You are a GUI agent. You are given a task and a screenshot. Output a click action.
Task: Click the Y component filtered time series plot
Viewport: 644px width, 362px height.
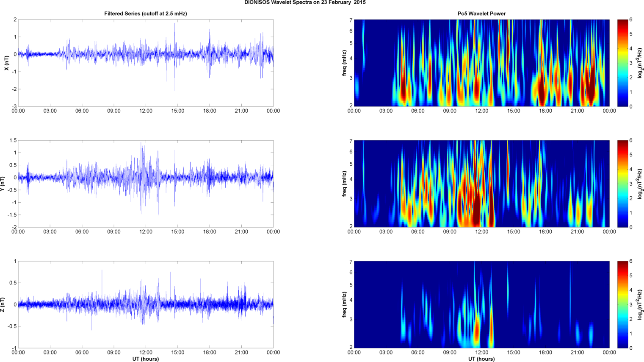(x=146, y=184)
